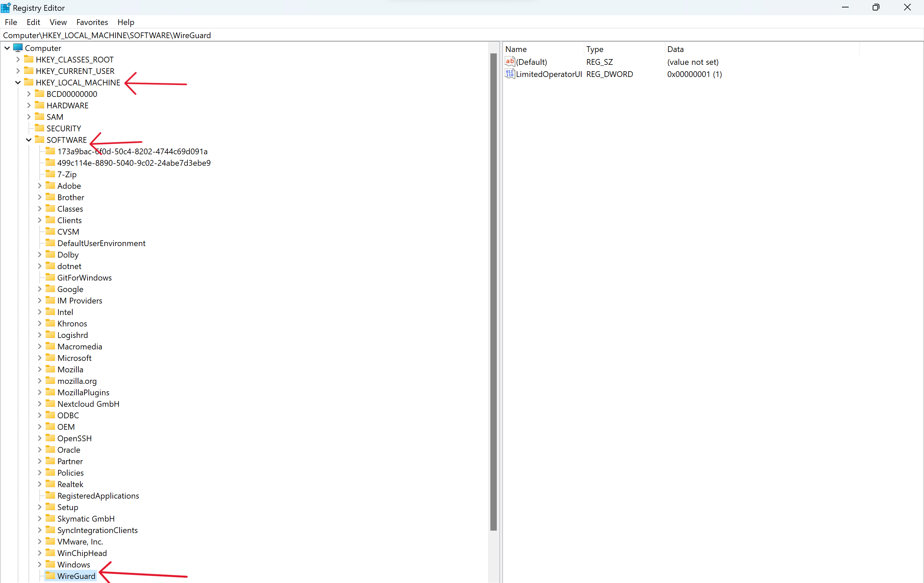
Task: Select the Khronos key
Action: [72, 324]
